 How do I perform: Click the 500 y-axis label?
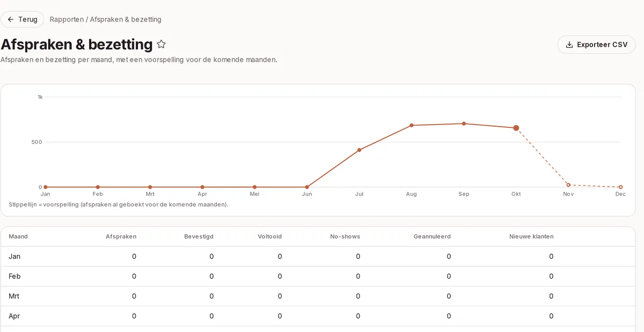pos(37,142)
